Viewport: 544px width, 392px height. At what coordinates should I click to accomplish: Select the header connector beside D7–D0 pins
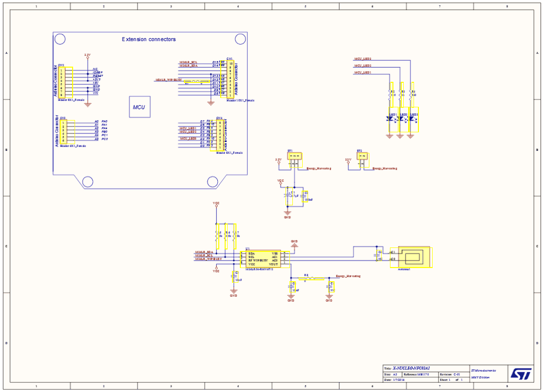(217, 135)
